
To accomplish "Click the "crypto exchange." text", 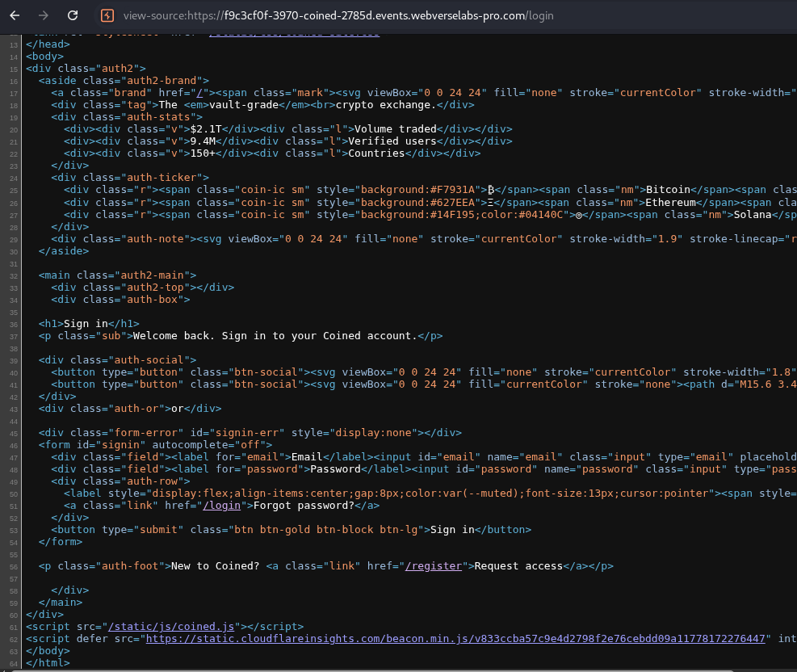I will pyautogui.click(x=386, y=105).
